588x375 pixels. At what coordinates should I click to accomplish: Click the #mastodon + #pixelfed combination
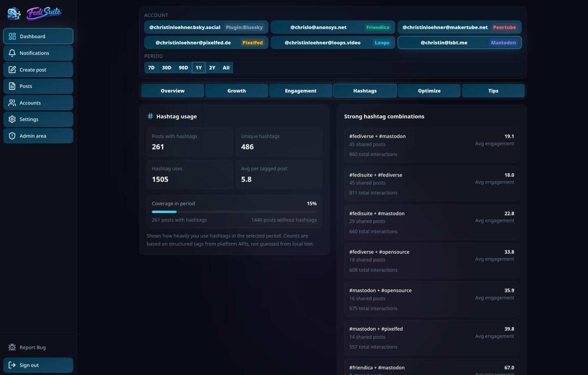click(x=432, y=338)
